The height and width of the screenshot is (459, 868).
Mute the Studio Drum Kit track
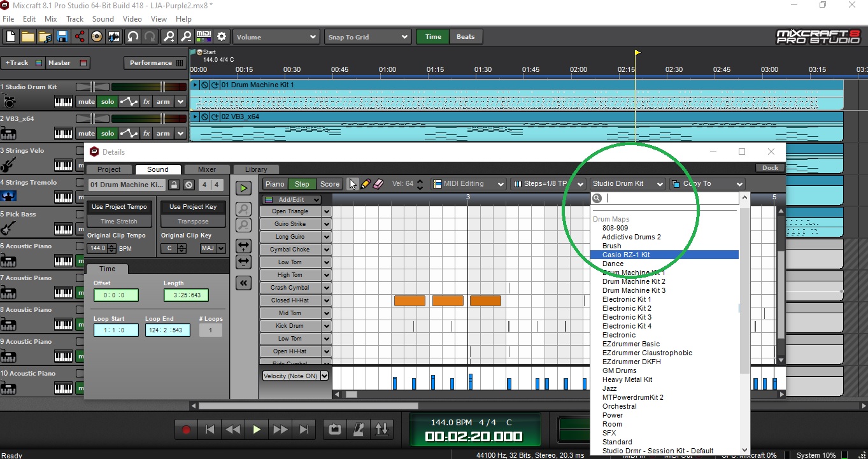tap(86, 101)
